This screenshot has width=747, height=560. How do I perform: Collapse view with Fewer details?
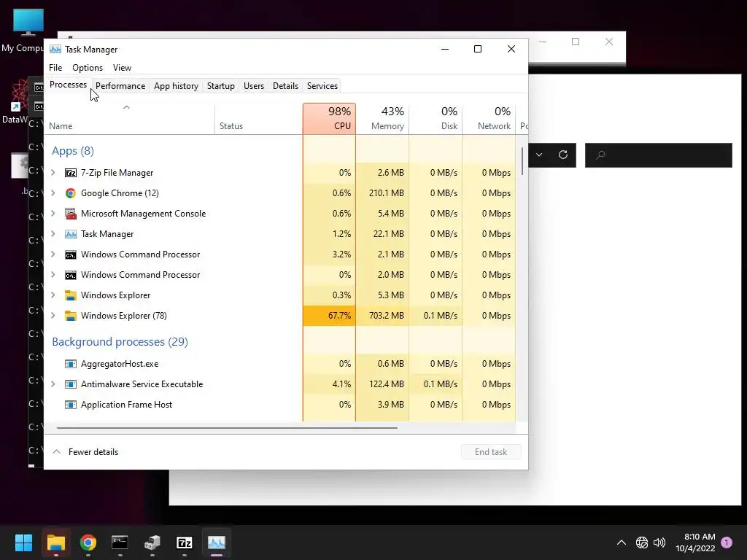point(86,452)
